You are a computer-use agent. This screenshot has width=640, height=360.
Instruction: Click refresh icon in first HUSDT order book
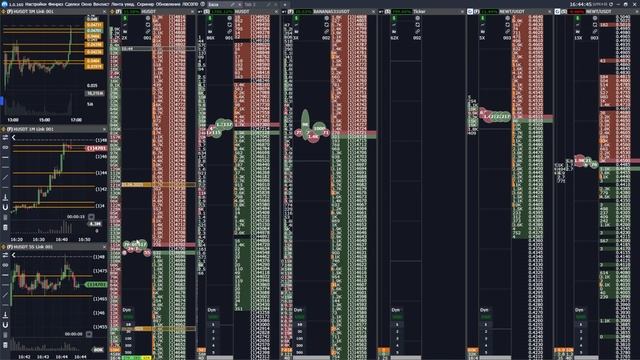click(148, 25)
